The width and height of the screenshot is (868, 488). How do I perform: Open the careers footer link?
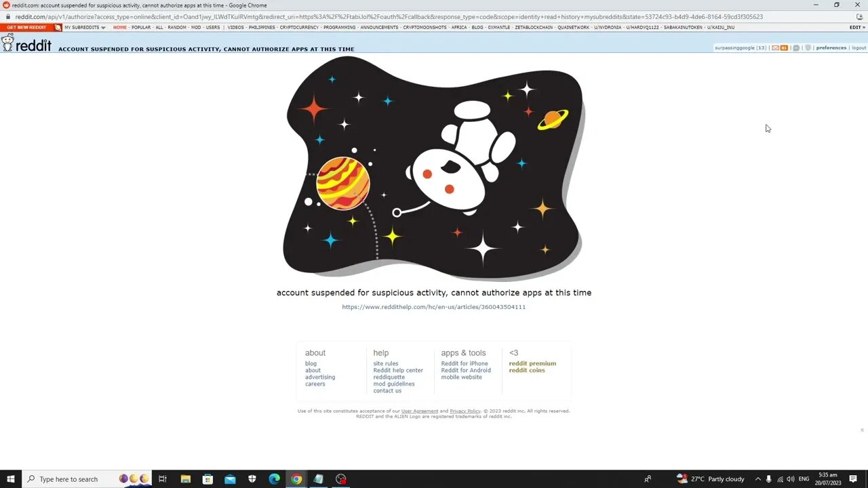[x=315, y=384]
